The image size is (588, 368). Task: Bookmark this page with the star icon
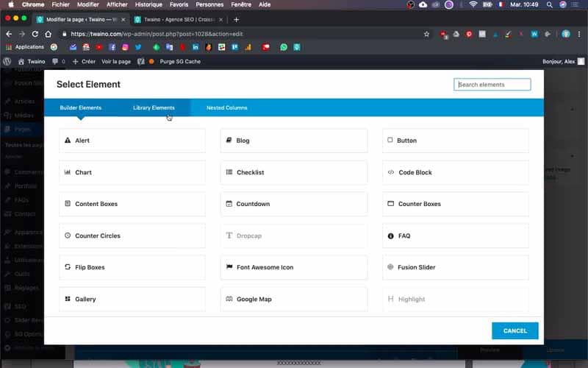click(x=426, y=34)
